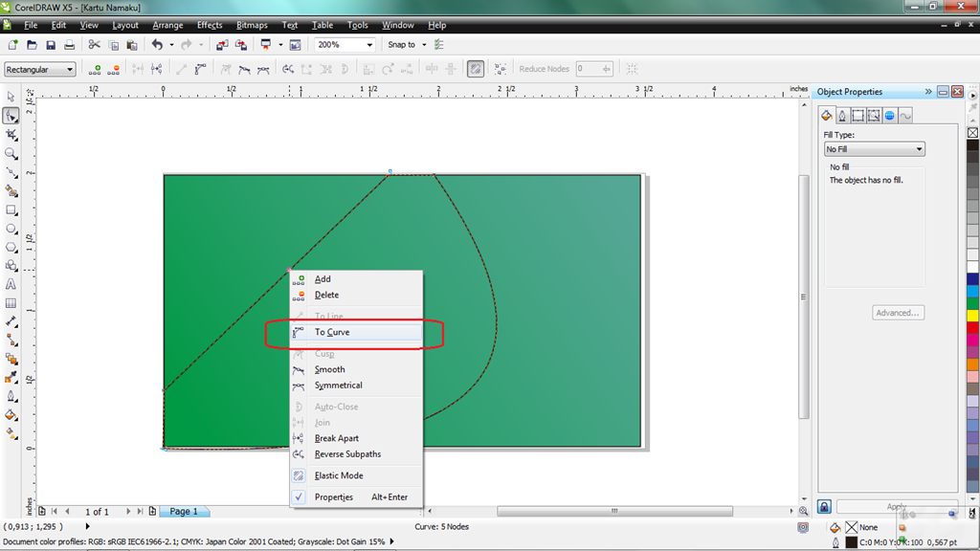
Task: Open the File menu
Action: pyautogui.click(x=31, y=25)
